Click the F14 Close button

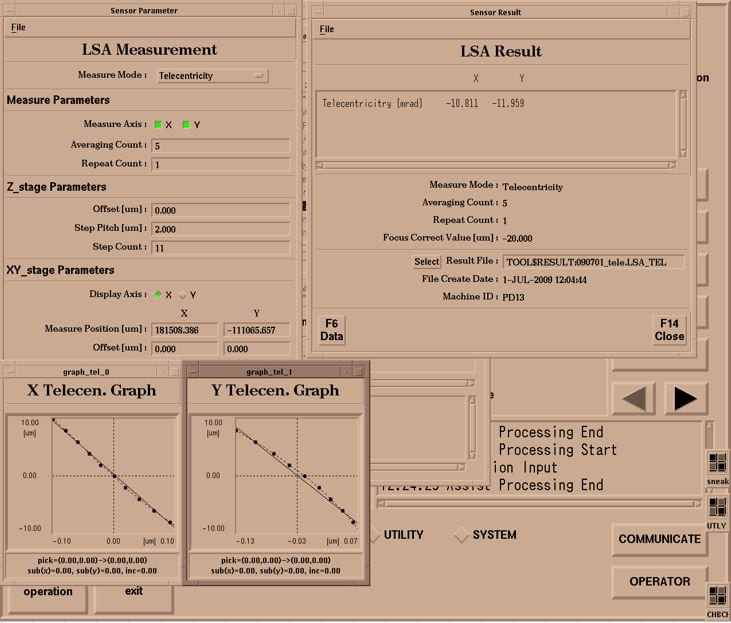[669, 330]
